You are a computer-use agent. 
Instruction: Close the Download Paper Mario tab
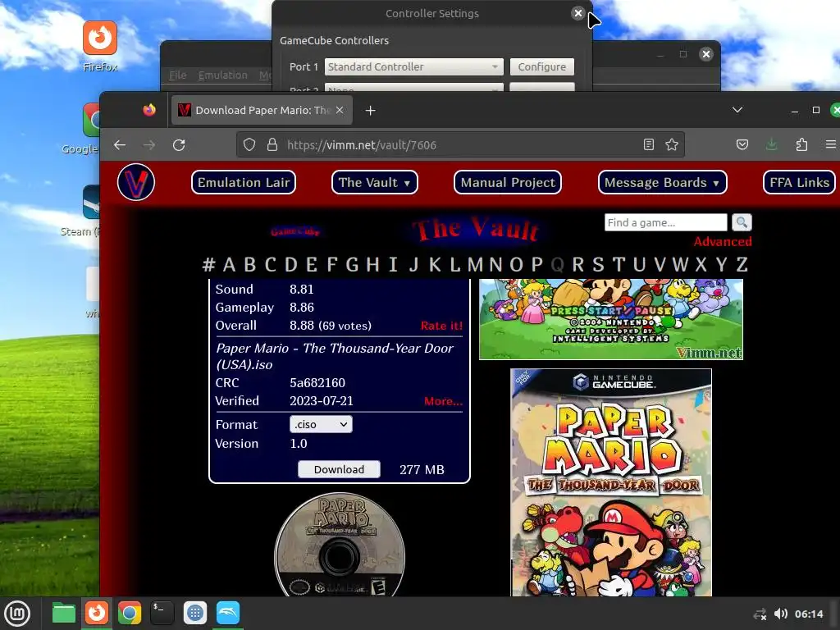point(340,111)
